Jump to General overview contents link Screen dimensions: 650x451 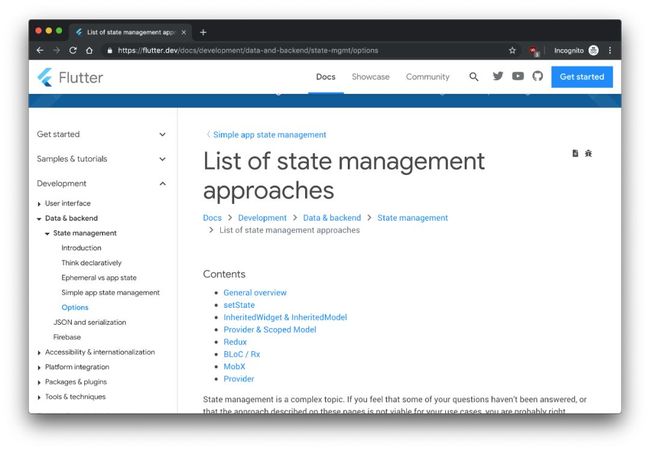[x=255, y=293]
